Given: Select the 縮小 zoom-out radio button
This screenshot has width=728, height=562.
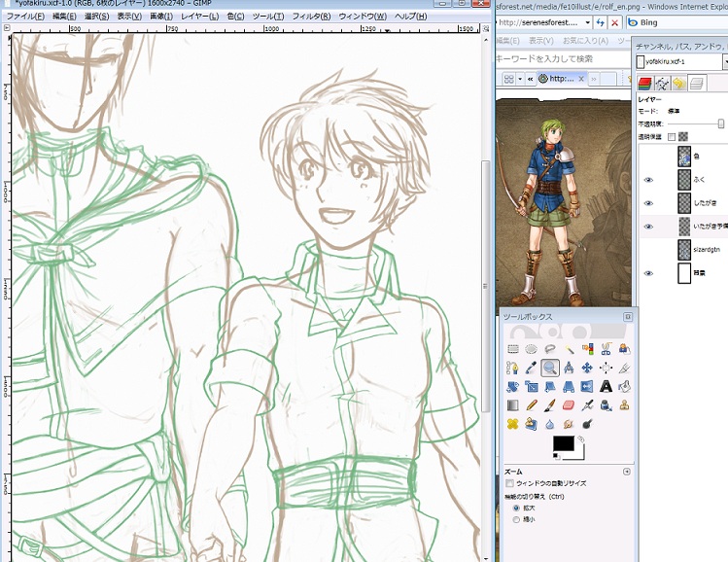Looking at the screenshot, I should [516, 520].
